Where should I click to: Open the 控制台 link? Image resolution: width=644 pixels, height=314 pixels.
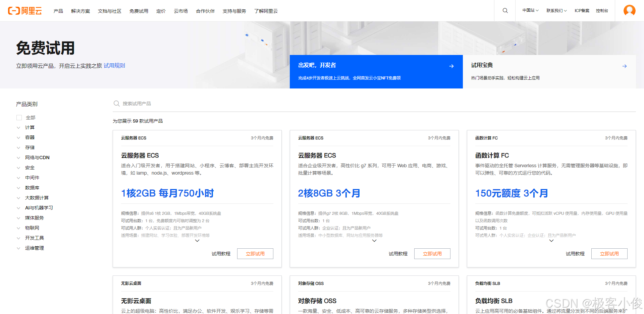[x=602, y=10]
